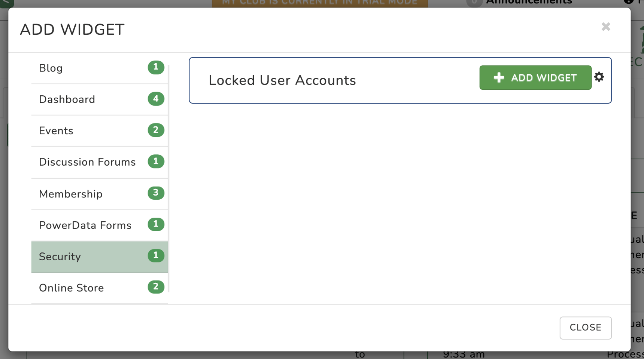Screen dimensions: 644x359
Task: Click the badge showing 2 beside Online Store
Action: [x=155, y=287]
